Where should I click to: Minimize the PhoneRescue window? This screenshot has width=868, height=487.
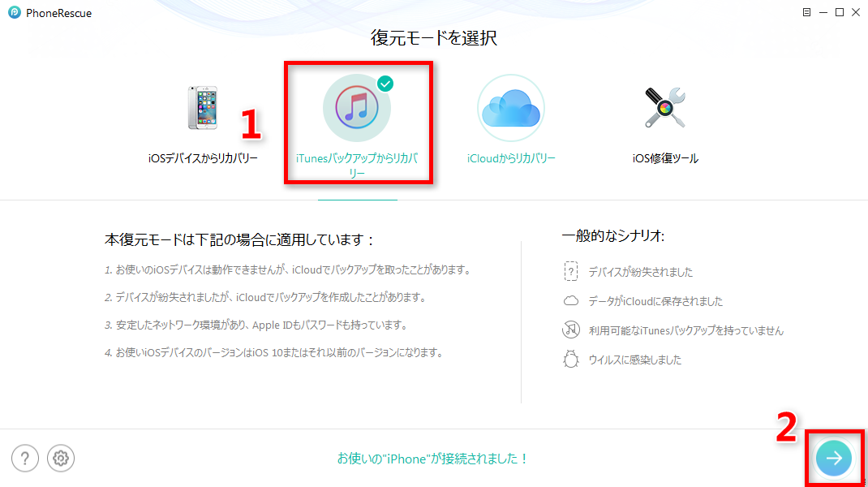[x=823, y=12]
